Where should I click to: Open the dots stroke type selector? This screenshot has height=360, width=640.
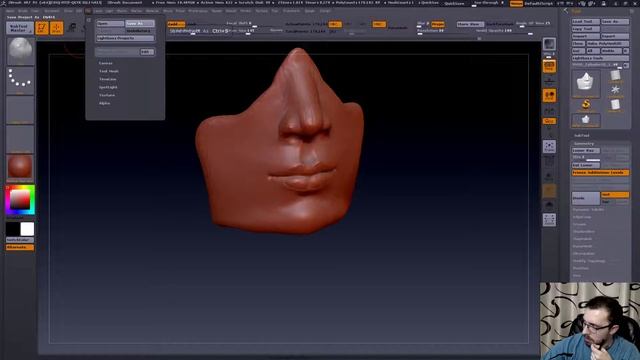click(x=20, y=80)
